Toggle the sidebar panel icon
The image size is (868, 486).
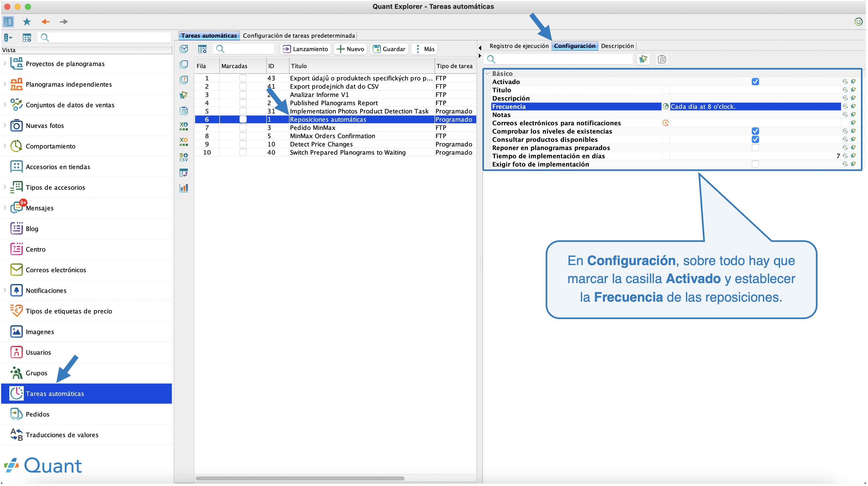8,22
